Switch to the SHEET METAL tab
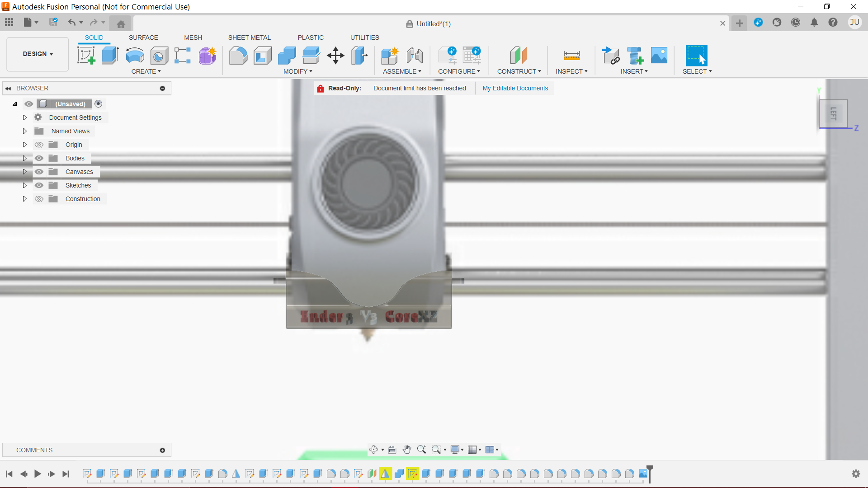This screenshot has height=488, width=868. click(250, 38)
